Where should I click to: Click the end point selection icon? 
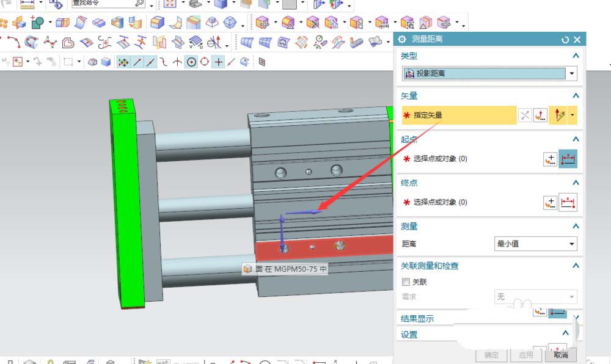click(x=568, y=202)
